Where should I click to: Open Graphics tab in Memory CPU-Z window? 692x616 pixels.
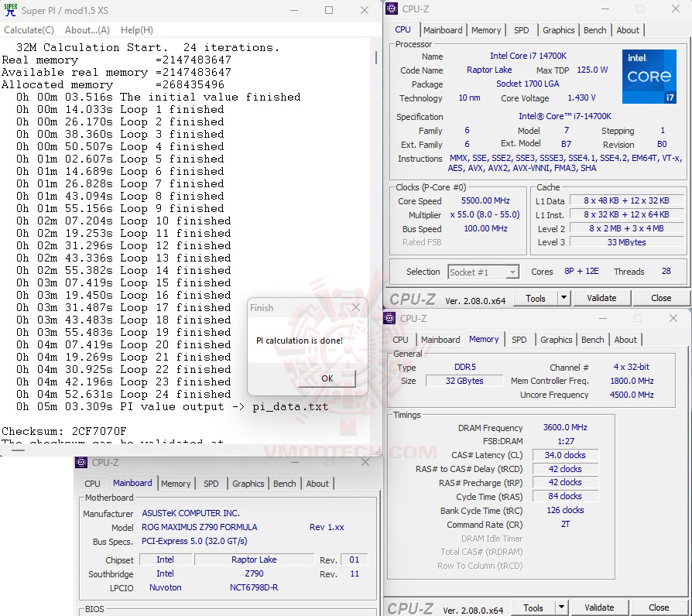(x=556, y=340)
